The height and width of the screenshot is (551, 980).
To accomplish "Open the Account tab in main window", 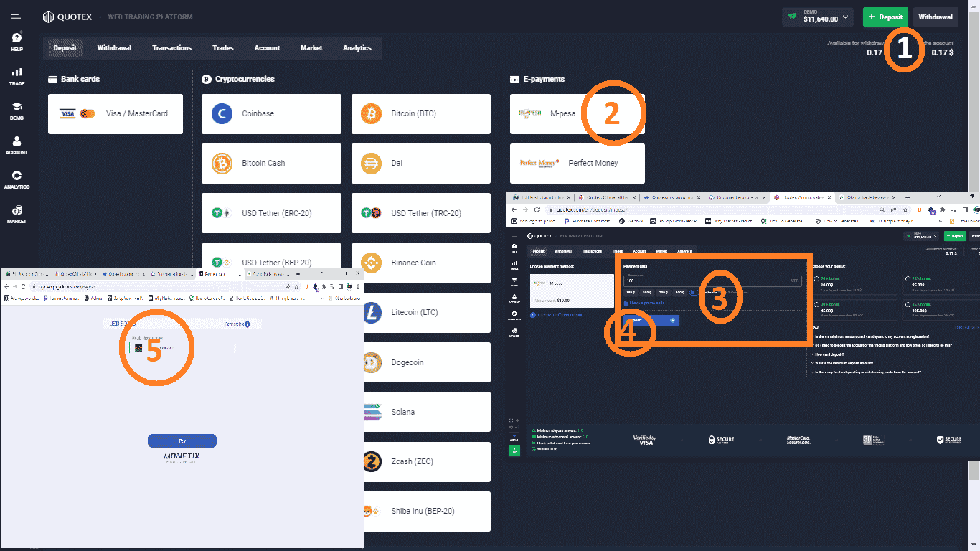I will coord(267,48).
